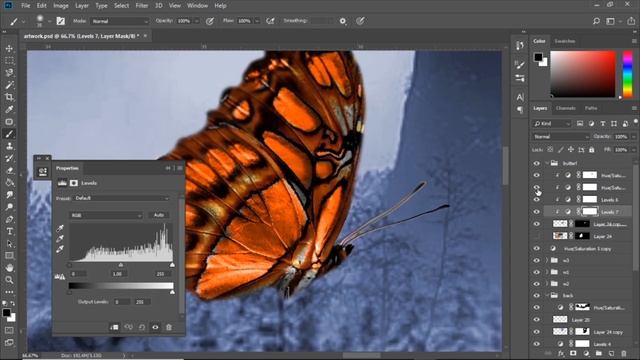
Task: Select the Eyedropper tool in the toolbar
Action: tap(9, 109)
